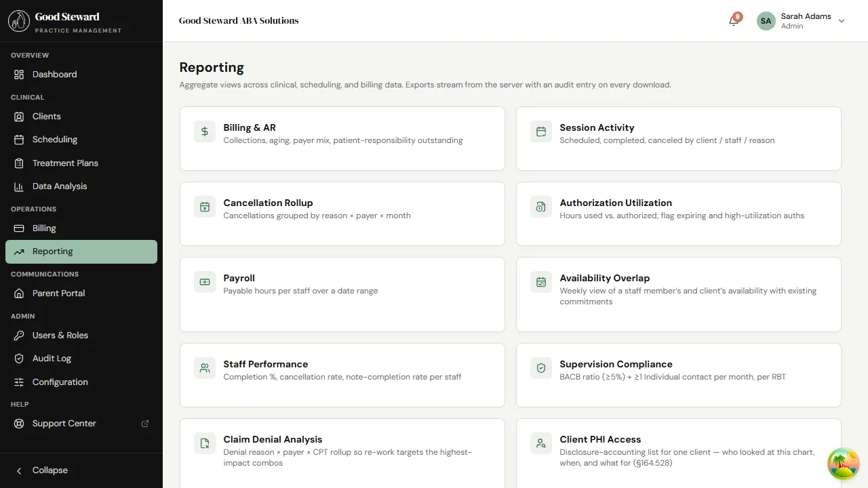
Task: Select the Data Analysis chart icon
Action: (x=20, y=186)
